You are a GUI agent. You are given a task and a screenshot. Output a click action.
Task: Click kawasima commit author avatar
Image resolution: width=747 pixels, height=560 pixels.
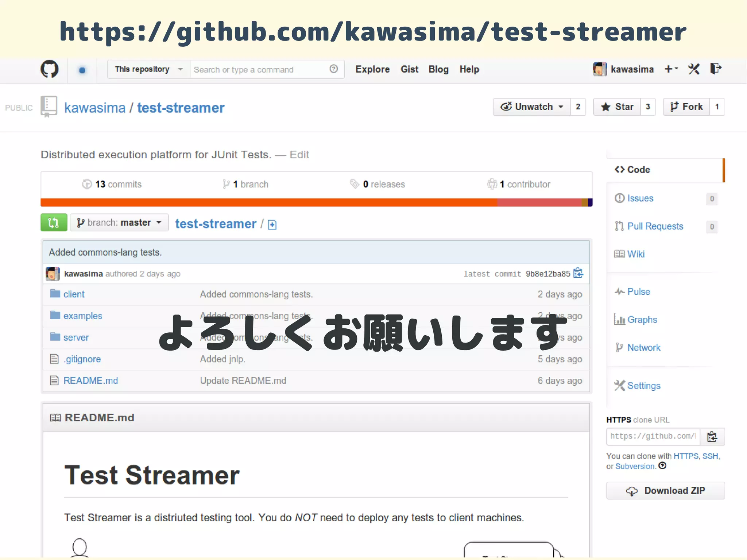[x=53, y=274]
